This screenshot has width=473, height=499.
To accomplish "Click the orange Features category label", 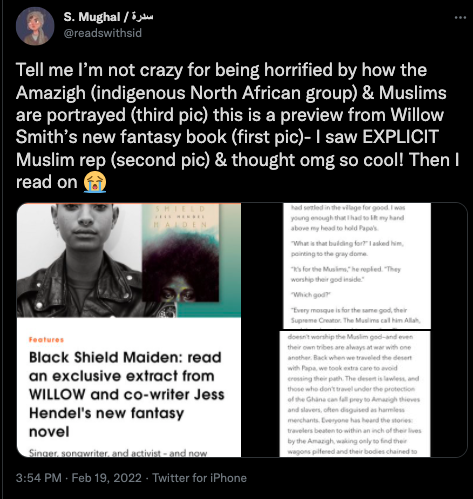I will [x=46, y=340].
